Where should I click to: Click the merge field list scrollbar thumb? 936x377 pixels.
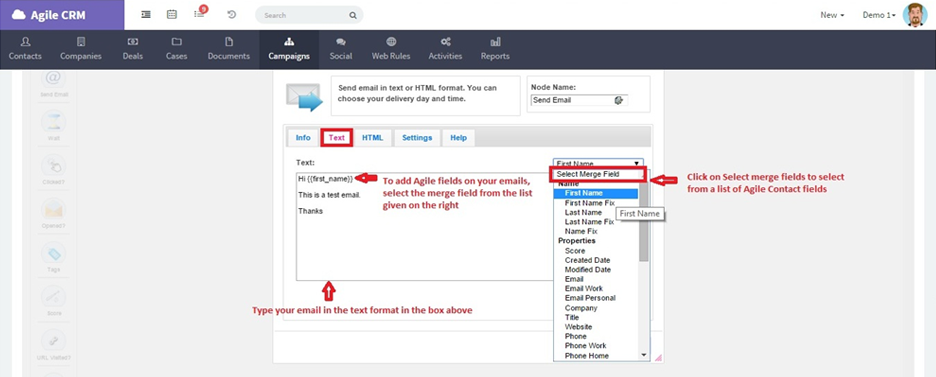pos(644,221)
